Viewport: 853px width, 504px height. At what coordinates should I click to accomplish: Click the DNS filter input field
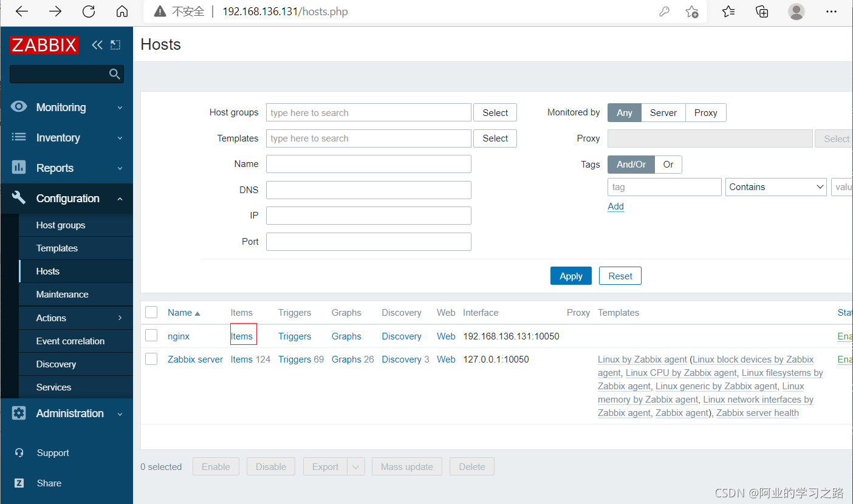[x=369, y=190]
